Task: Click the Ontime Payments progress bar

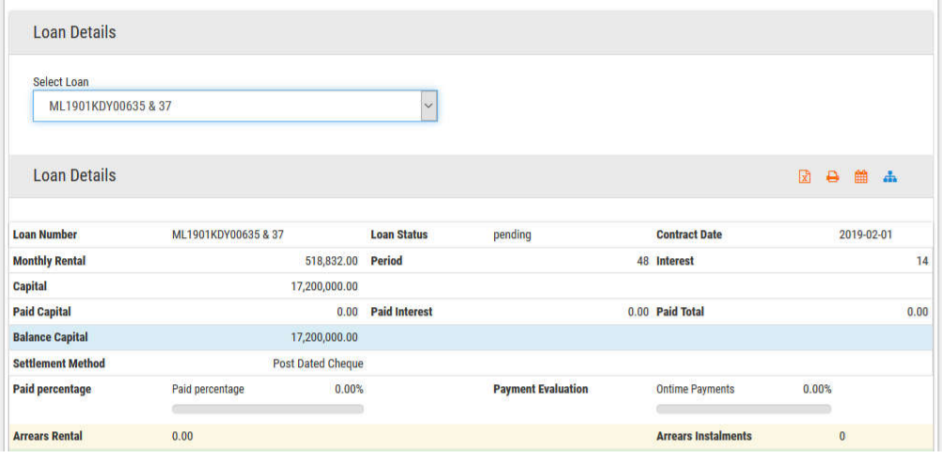Action: click(743, 409)
